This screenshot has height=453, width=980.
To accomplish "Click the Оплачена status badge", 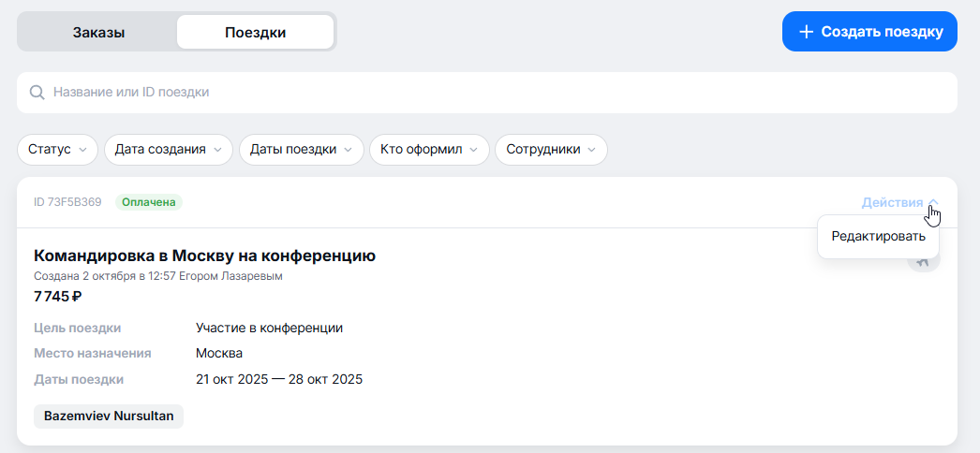I will click(x=149, y=202).
